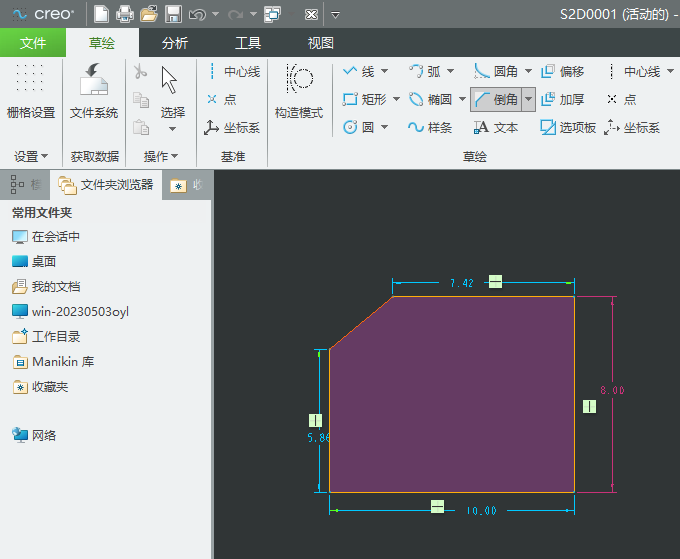The width and height of the screenshot is (680, 559).
Task: Open the Settings (设置) group dropdown
Action: tap(31, 156)
